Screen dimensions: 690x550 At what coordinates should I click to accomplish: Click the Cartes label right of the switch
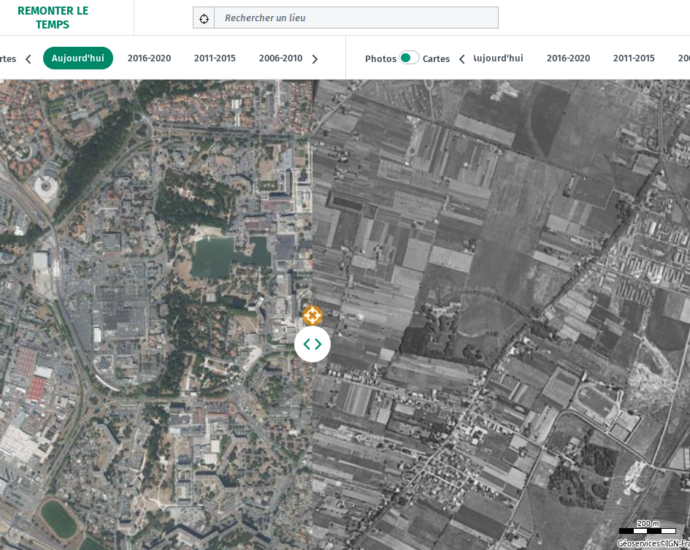pyautogui.click(x=436, y=59)
